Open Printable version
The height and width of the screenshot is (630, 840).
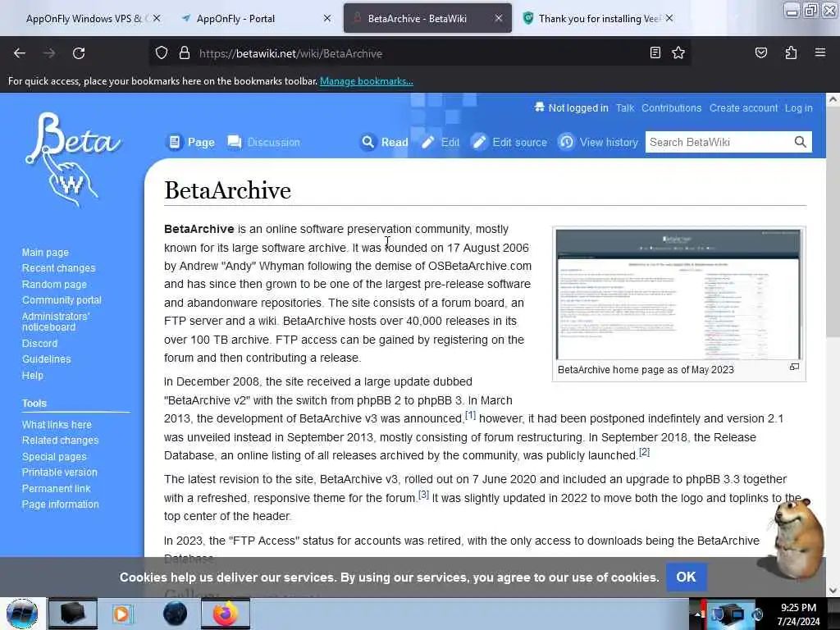point(60,472)
